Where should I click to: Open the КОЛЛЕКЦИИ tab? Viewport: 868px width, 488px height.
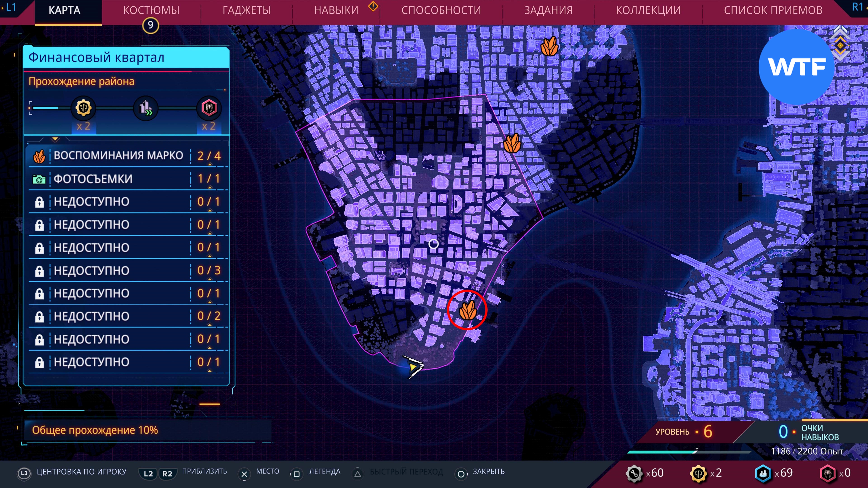coord(648,10)
